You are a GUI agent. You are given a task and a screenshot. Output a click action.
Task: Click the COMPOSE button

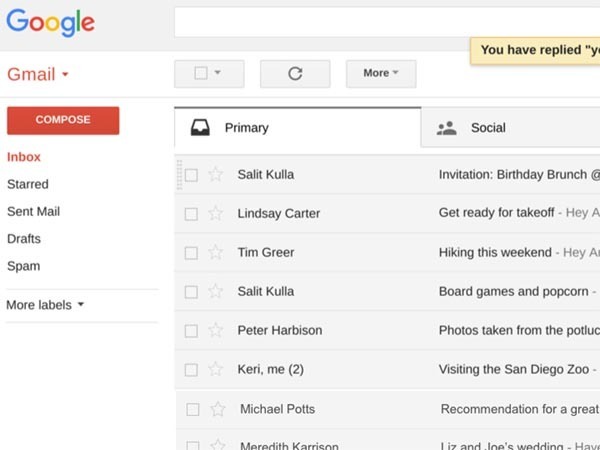[x=63, y=121]
